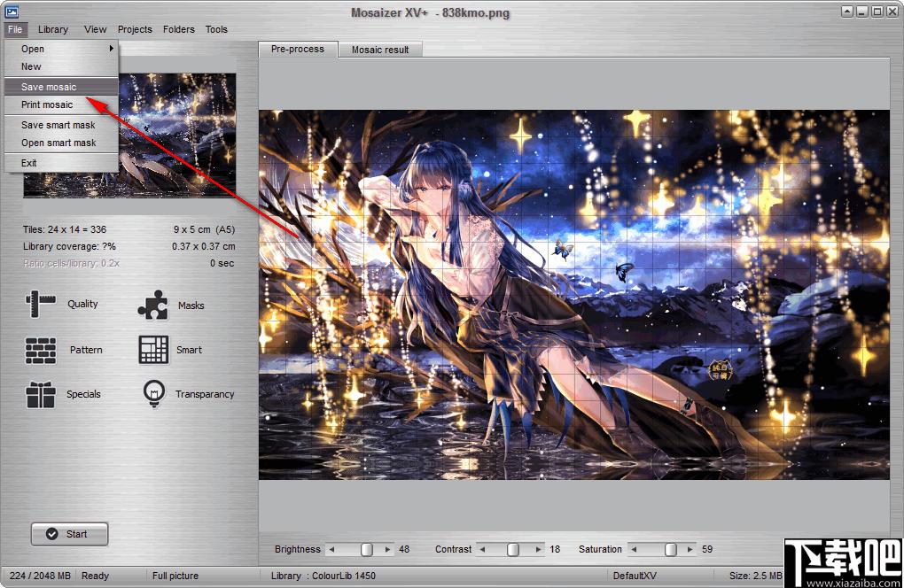Click the 'Ready' status entry
Screen dimensions: 904x588
(x=95, y=576)
